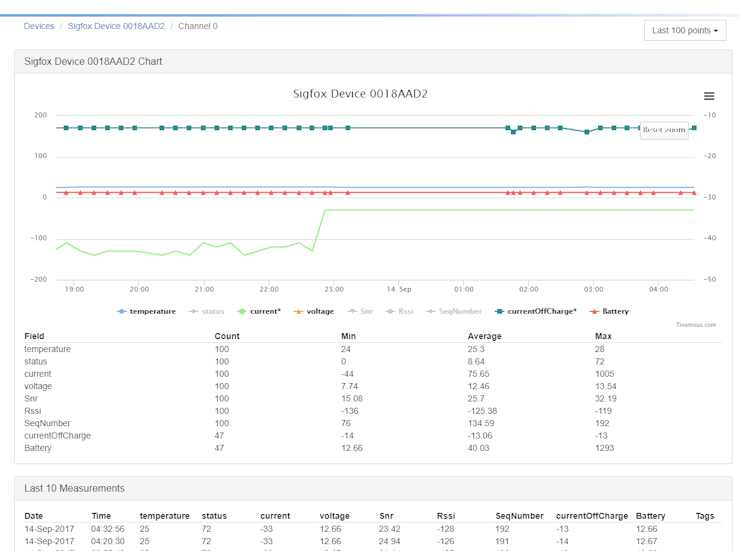Click the Reset zoom button on chart
Screen dimensions: 740x551
tap(664, 130)
